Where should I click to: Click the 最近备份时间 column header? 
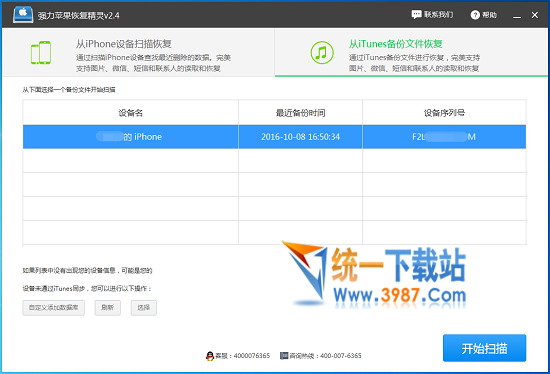(x=300, y=113)
